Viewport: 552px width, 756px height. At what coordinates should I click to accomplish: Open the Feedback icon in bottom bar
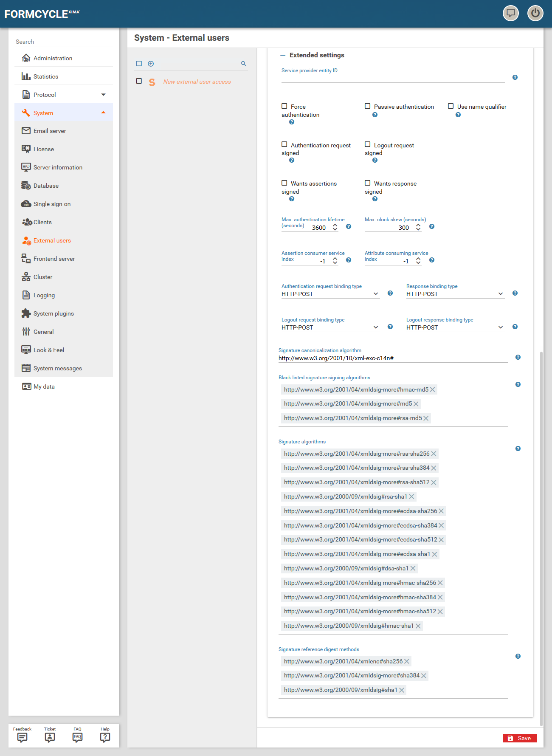coord(22,737)
